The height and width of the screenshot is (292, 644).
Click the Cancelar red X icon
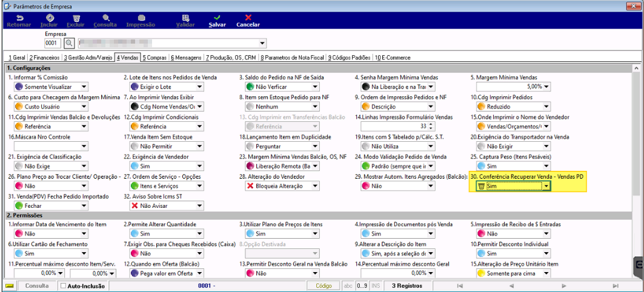[x=248, y=18]
